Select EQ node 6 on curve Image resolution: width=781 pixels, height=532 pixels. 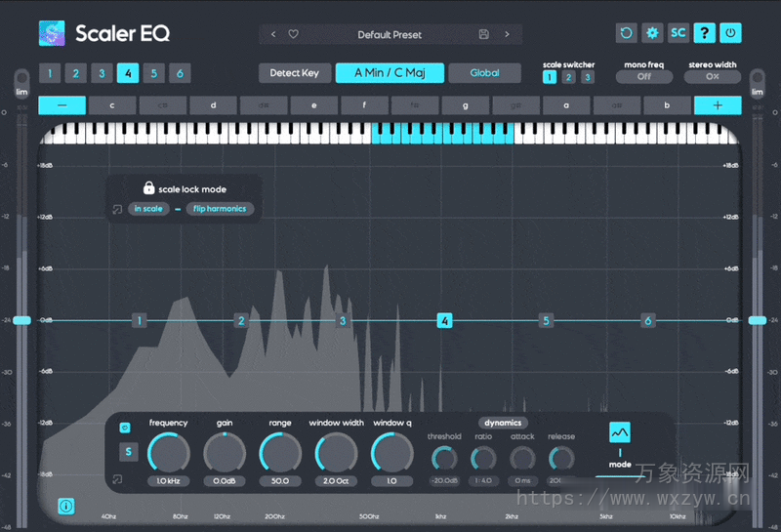click(647, 321)
